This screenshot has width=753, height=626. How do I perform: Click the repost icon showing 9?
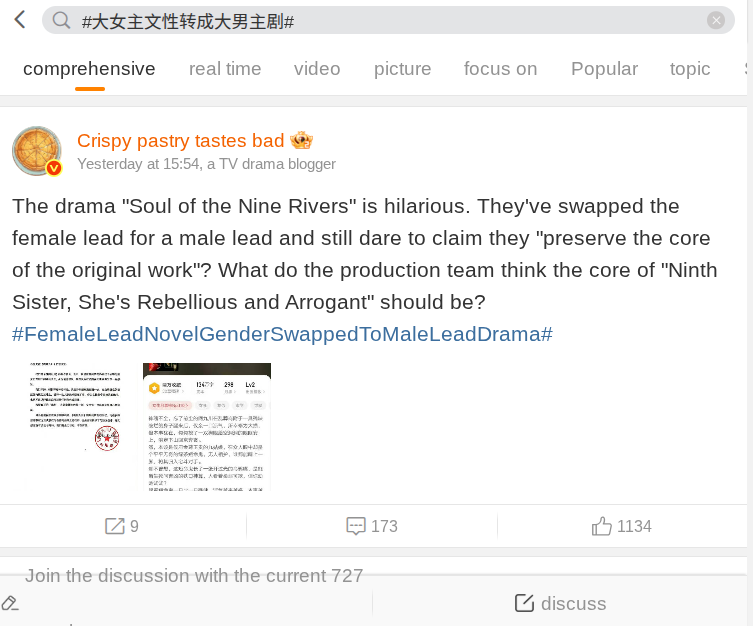click(114, 526)
